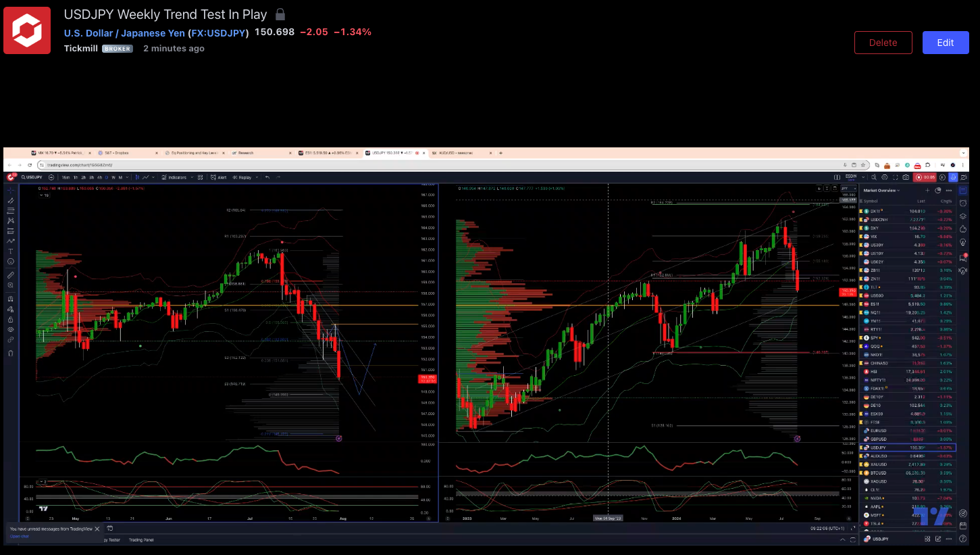Select the Fibonacci/gann tool
The height and width of the screenshot is (555, 980).
coord(11,210)
